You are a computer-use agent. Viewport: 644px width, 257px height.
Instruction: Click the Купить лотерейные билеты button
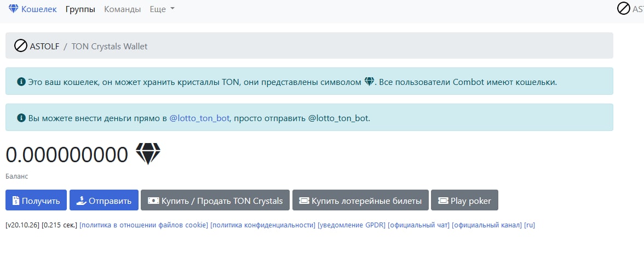360,200
